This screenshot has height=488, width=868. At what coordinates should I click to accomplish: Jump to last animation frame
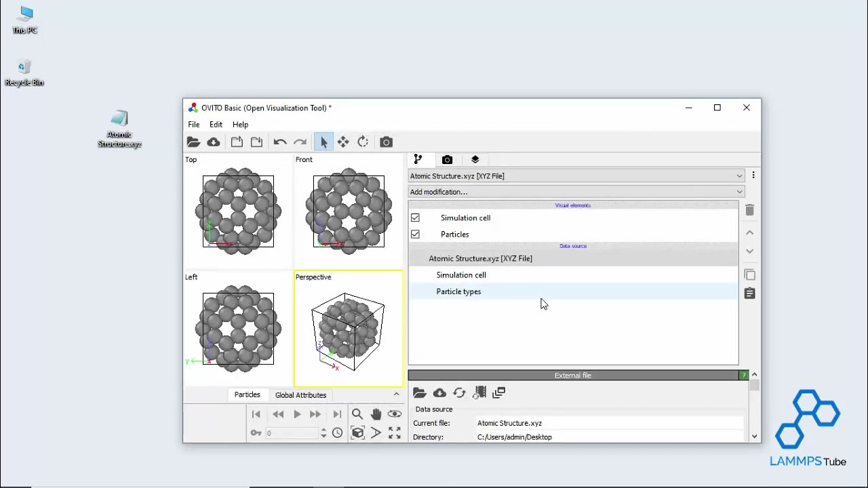[x=337, y=414]
